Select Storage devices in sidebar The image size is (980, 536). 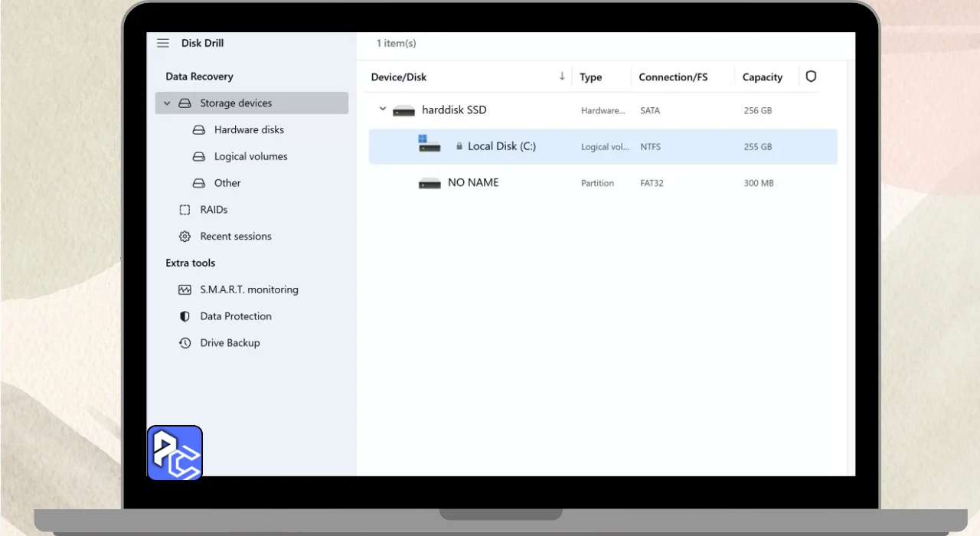tap(252, 103)
